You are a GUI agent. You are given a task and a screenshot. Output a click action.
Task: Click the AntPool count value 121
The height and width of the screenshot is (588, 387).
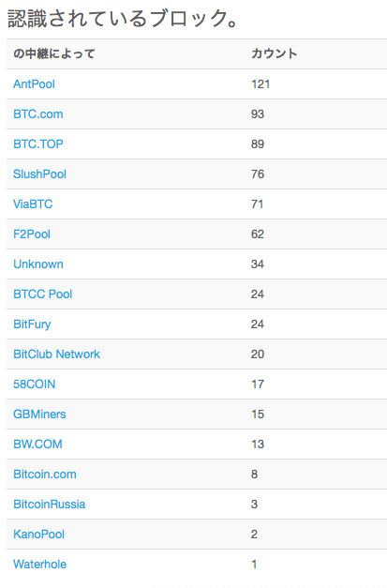click(260, 84)
